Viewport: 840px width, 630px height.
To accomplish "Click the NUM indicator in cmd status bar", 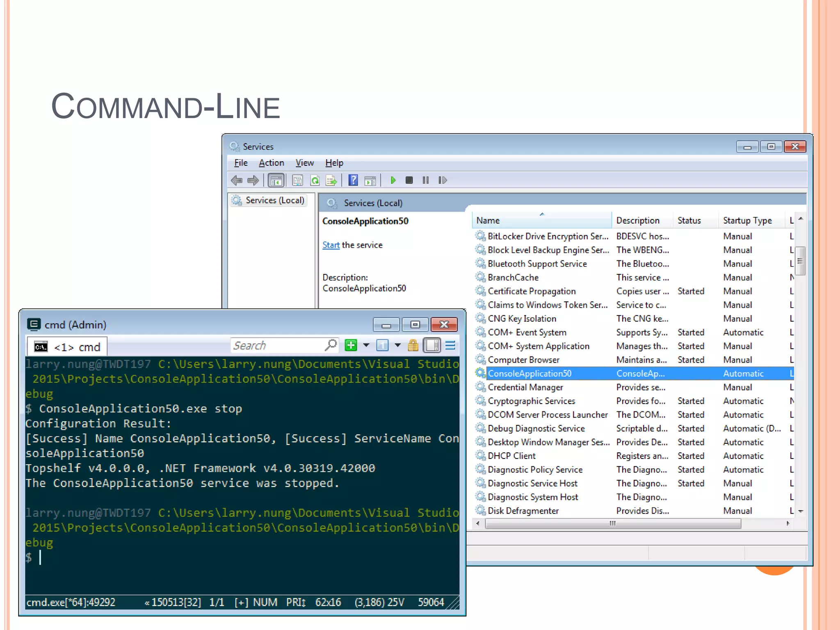I will 265,602.
